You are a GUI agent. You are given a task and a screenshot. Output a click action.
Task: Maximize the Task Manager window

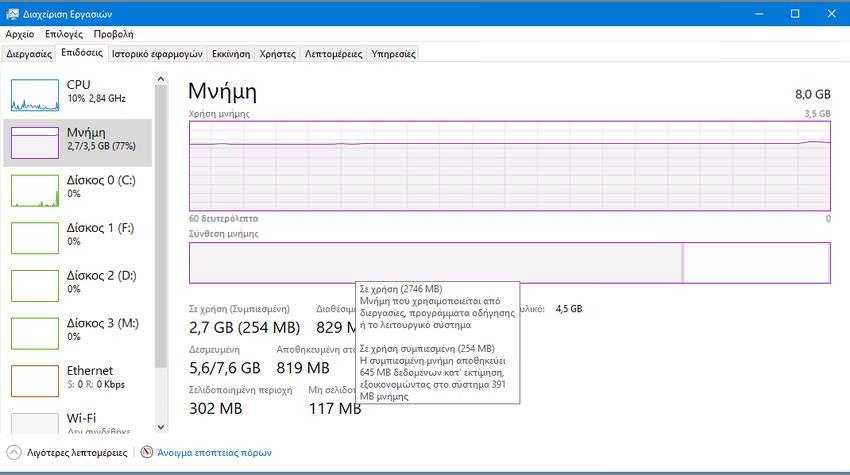(x=795, y=14)
